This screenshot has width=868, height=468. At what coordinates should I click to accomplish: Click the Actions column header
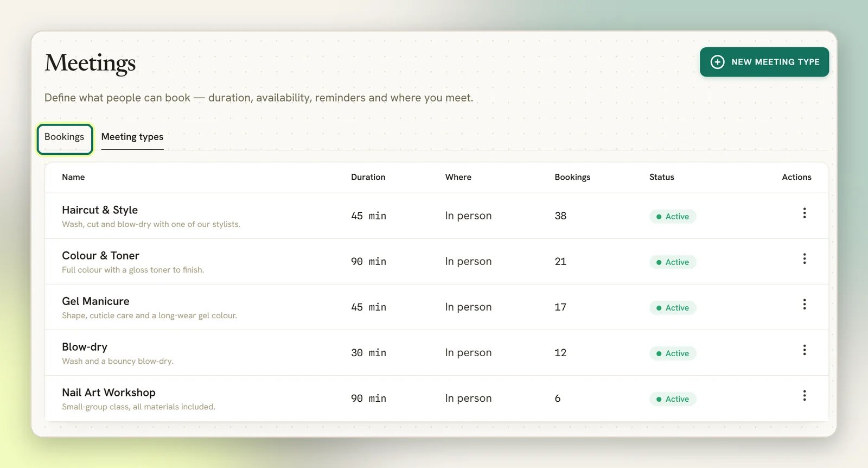[796, 177]
